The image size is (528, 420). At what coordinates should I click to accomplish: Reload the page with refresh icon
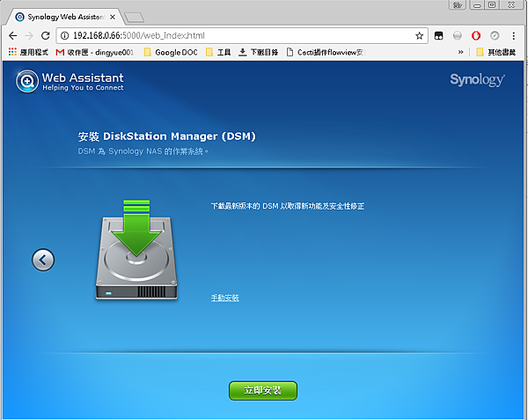click(46, 36)
